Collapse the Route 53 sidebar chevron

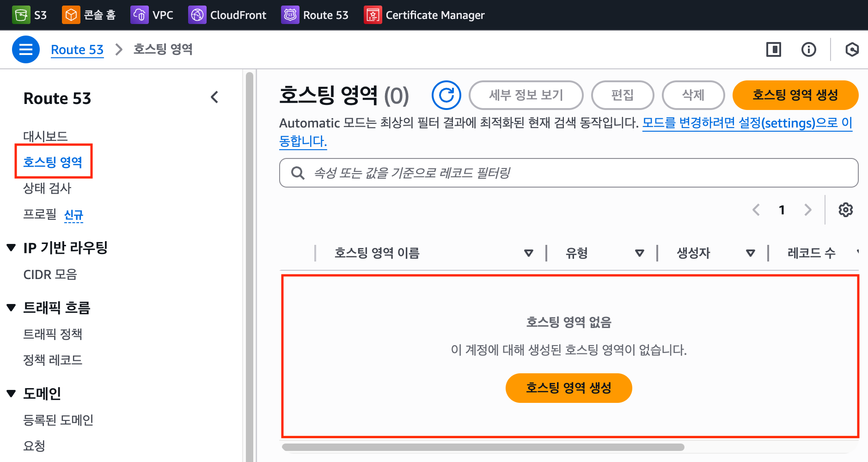coord(214,97)
